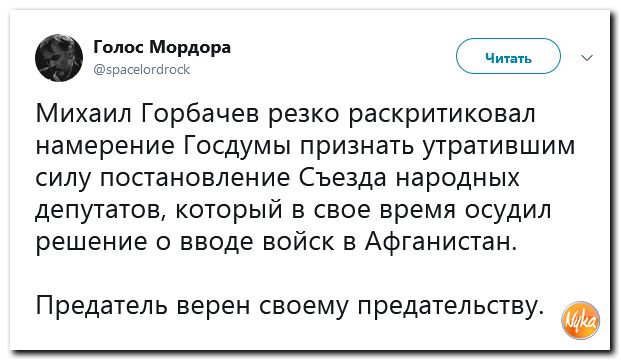Click the word утратившим
621x361 pixels.
[x=497, y=146]
